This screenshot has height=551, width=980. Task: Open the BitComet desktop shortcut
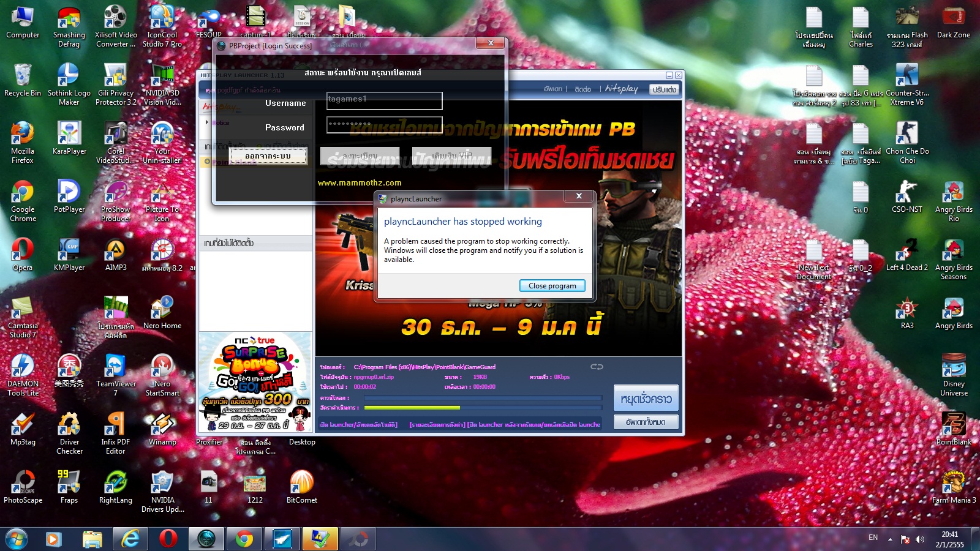click(x=302, y=487)
